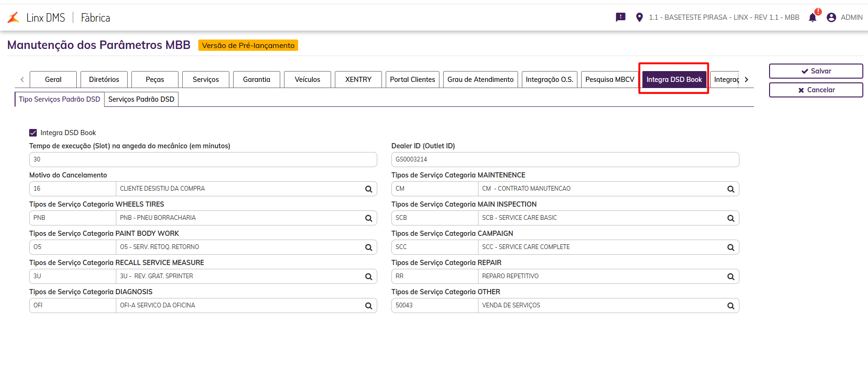Viewport: 868px width, 370px height.
Task: Open the Diretórios tab
Action: 104,80
